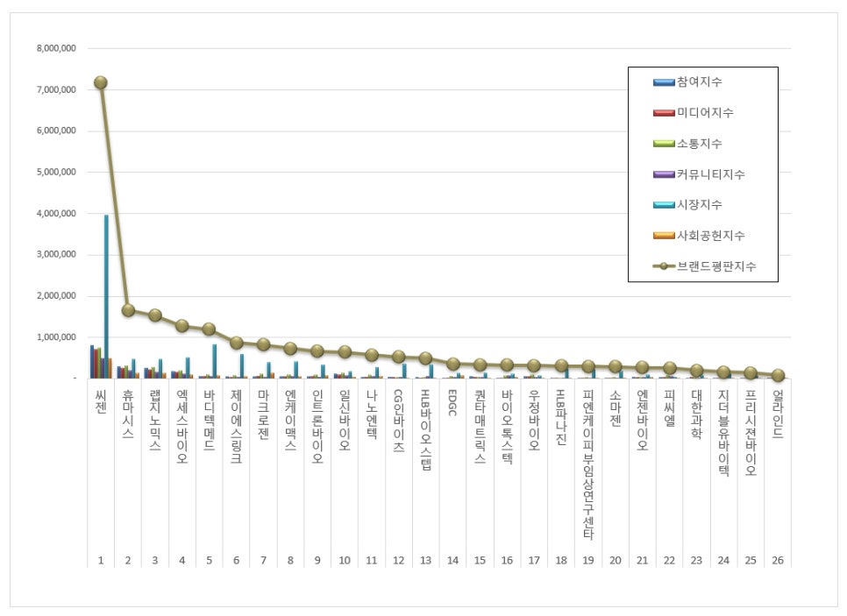Click rank number 26 under 얼라인드
The width and height of the screenshot is (847, 616).
point(778,561)
